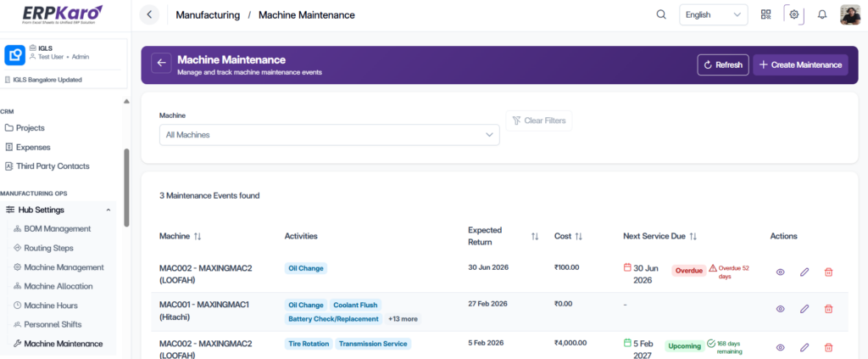Open the user profile avatar
This screenshot has height=359, width=868.
point(849,15)
